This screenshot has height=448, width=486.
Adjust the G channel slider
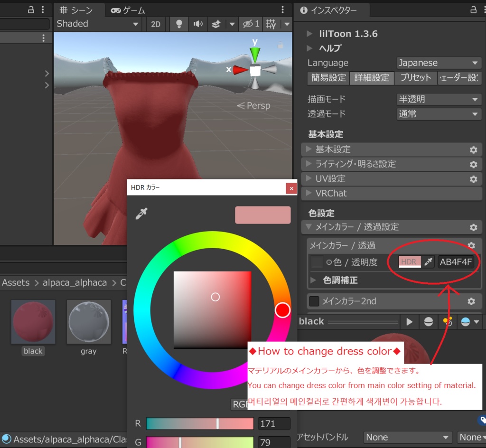[200, 442]
